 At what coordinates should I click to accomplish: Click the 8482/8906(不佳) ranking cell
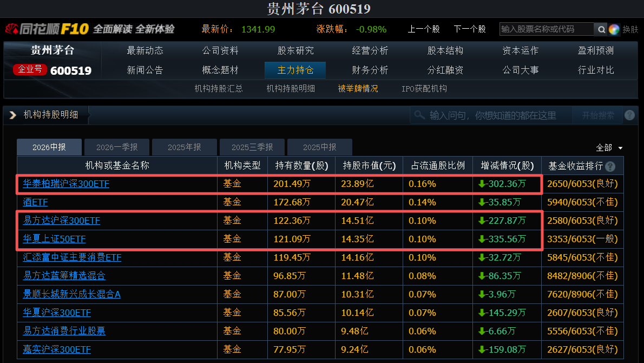click(x=582, y=276)
